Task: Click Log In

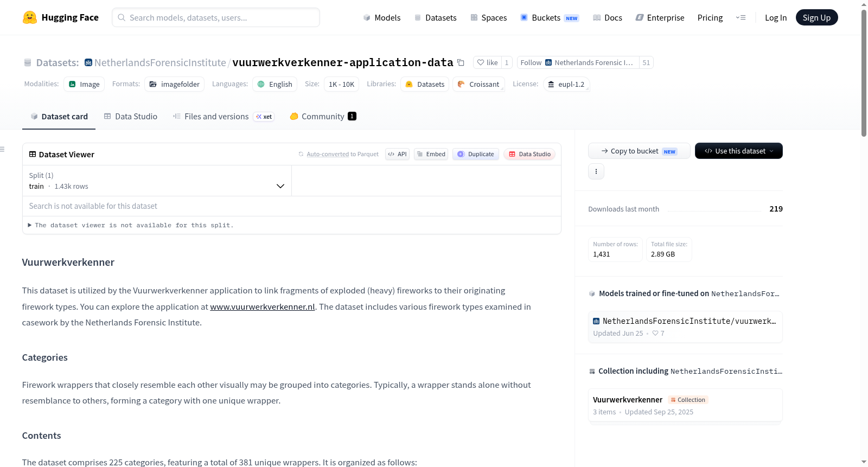Action: click(x=776, y=17)
